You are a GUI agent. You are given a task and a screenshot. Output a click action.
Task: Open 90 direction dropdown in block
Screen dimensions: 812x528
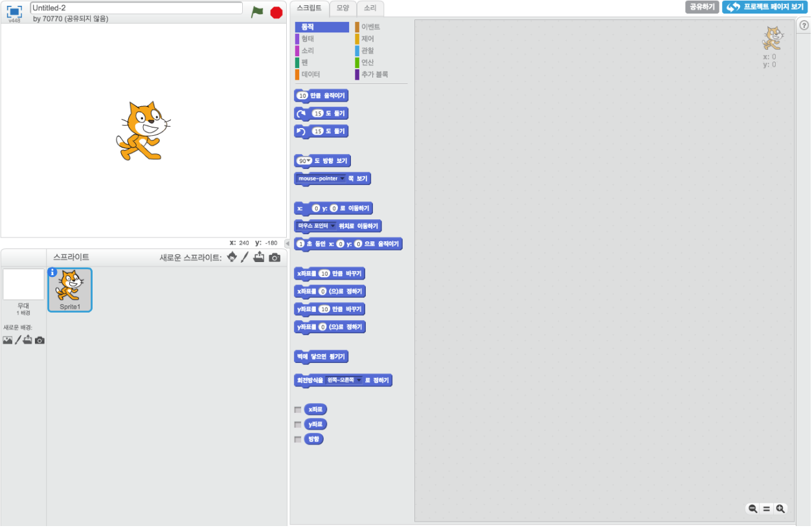tap(309, 160)
